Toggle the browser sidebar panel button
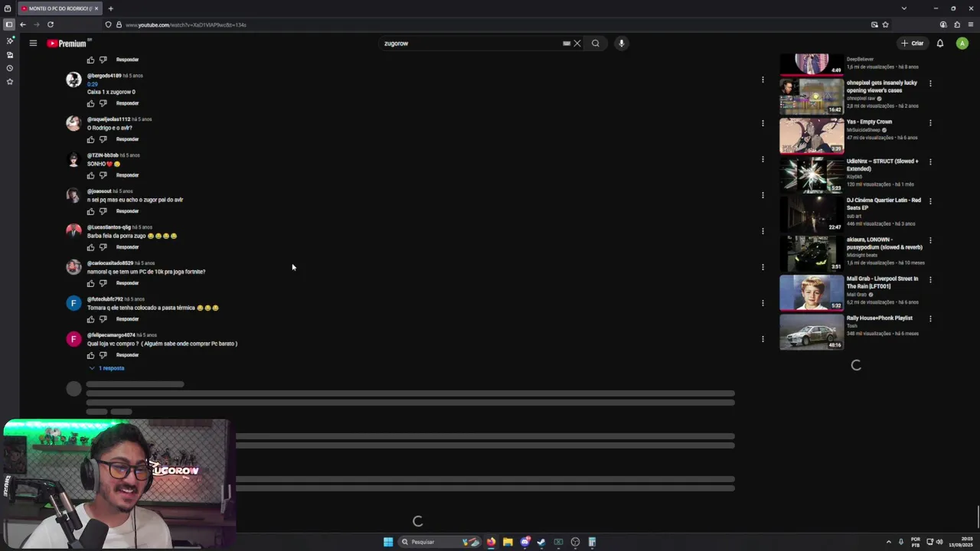The width and height of the screenshot is (980, 551). tap(9, 24)
